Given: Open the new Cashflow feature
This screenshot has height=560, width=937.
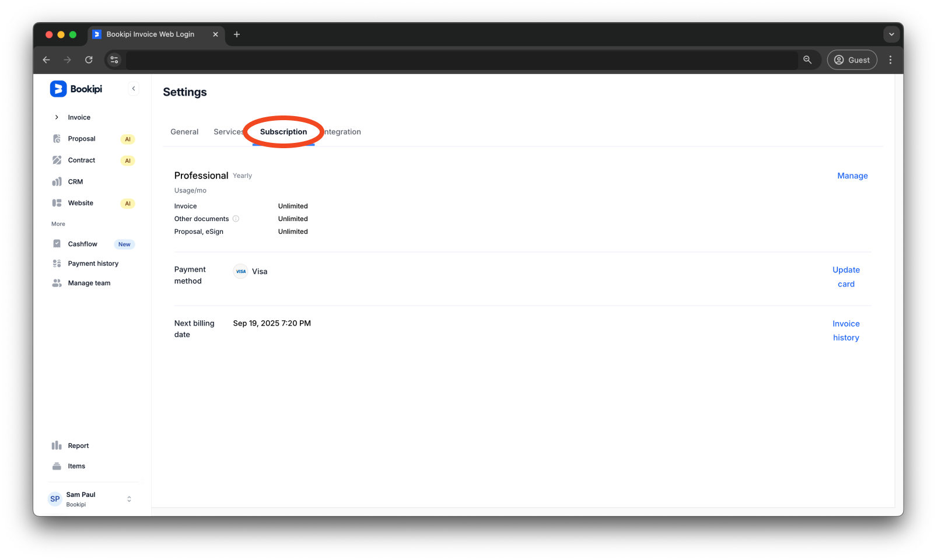Looking at the screenshot, I should pyautogui.click(x=82, y=243).
